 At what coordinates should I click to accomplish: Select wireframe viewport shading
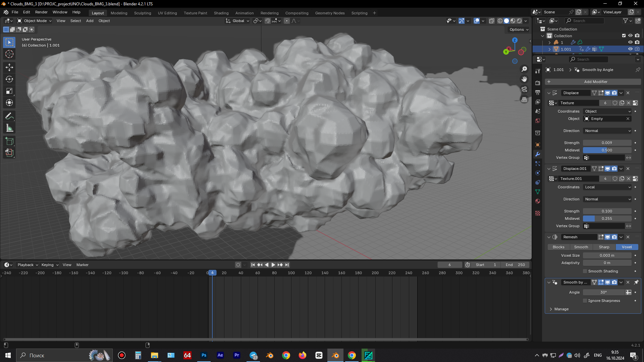pos(500,21)
